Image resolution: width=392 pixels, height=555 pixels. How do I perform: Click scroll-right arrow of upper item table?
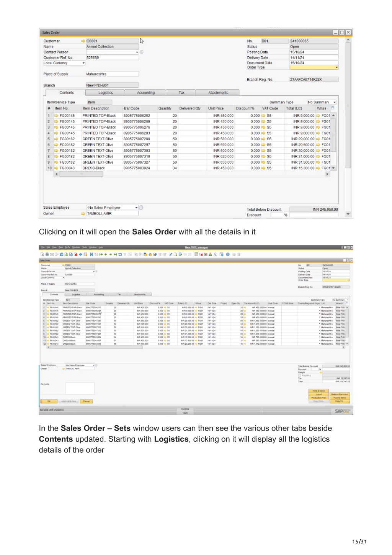click(x=327, y=174)
